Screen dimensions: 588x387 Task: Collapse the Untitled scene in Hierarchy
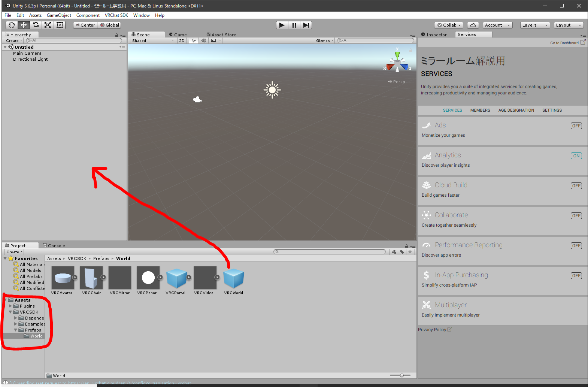click(5, 47)
